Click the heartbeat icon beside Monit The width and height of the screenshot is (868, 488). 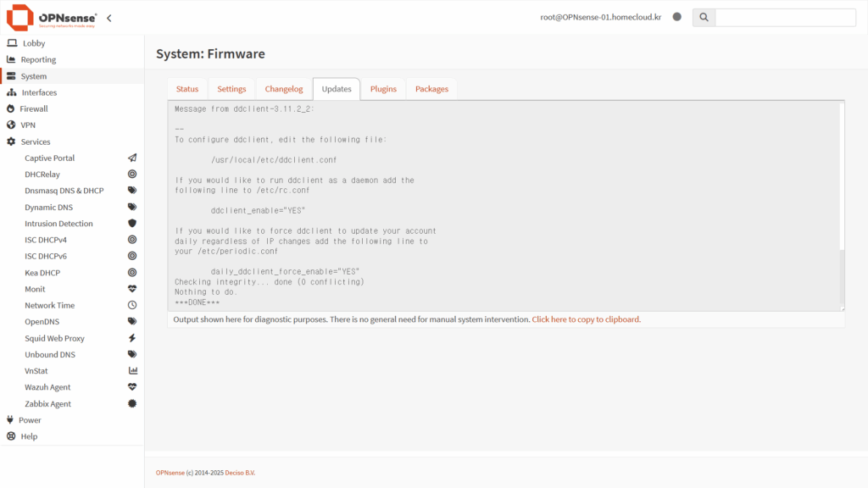(x=132, y=289)
